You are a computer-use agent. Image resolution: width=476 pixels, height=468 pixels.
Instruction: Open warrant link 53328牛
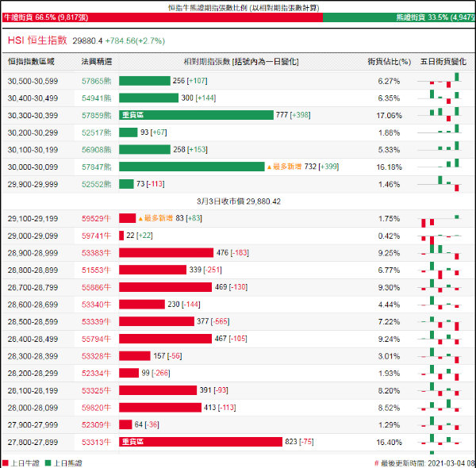[x=97, y=356]
